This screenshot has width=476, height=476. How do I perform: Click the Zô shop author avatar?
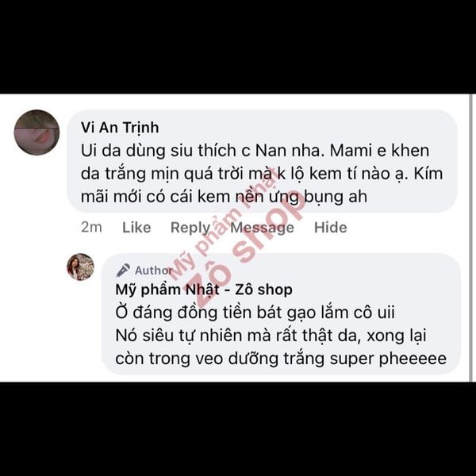80,267
